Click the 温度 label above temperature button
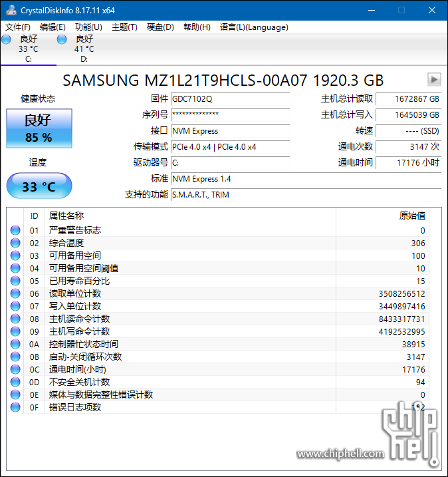This screenshot has width=448, height=477. pyautogui.click(x=38, y=162)
